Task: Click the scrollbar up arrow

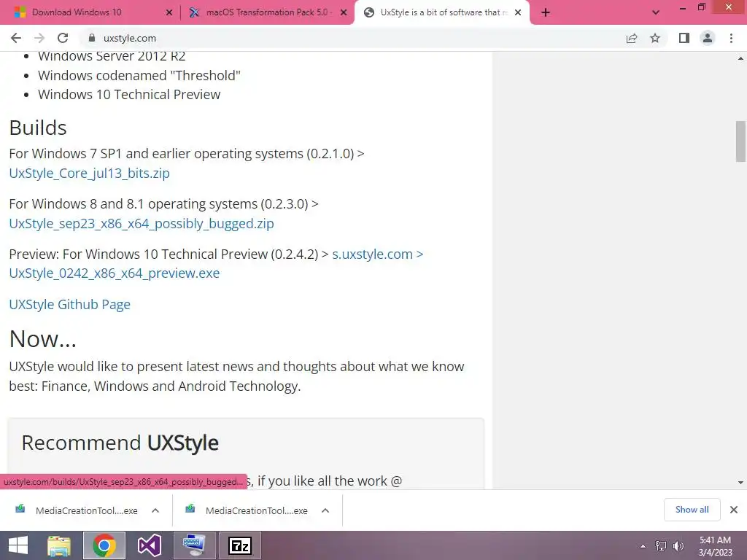Action: point(740,58)
